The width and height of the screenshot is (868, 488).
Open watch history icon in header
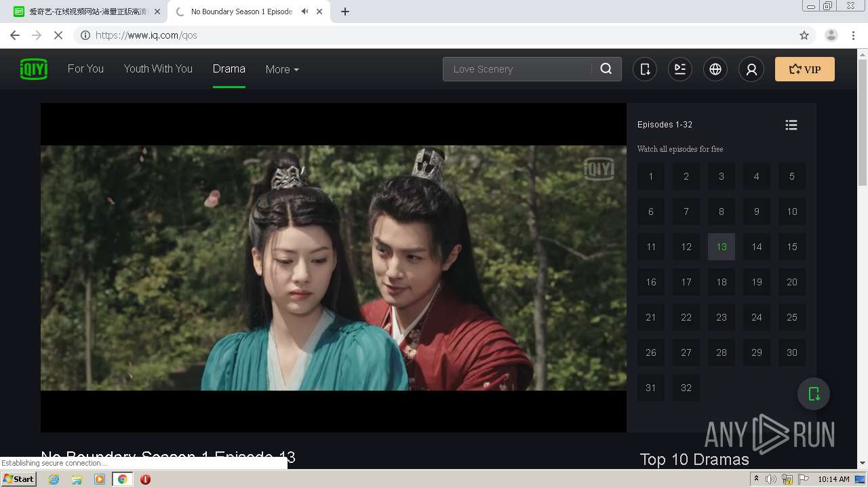[680, 69]
